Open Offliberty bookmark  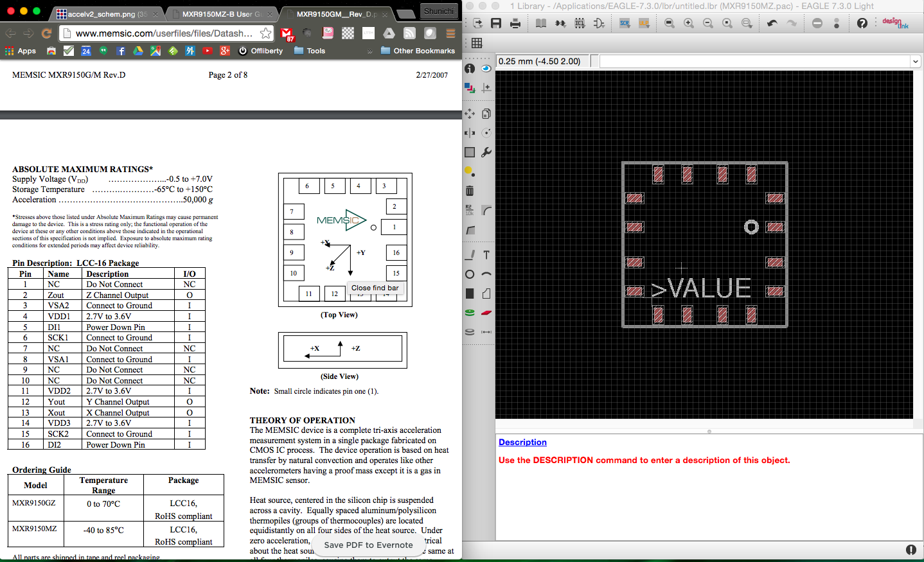coord(261,51)
